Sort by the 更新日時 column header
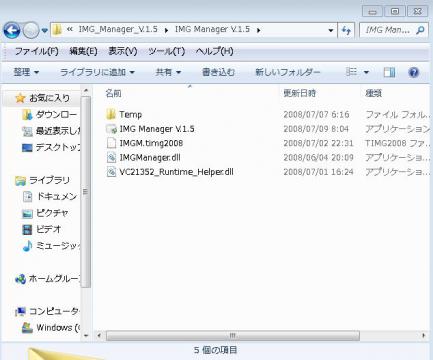Screen dimensions: 433x360 [x=299, y=93]
